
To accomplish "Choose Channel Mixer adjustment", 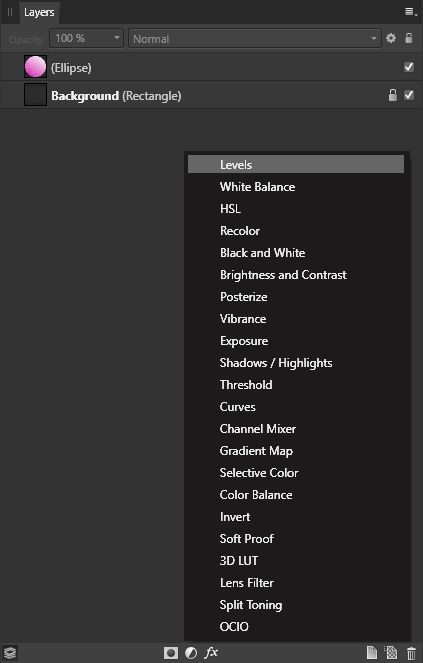I will [x=296, y=428].
